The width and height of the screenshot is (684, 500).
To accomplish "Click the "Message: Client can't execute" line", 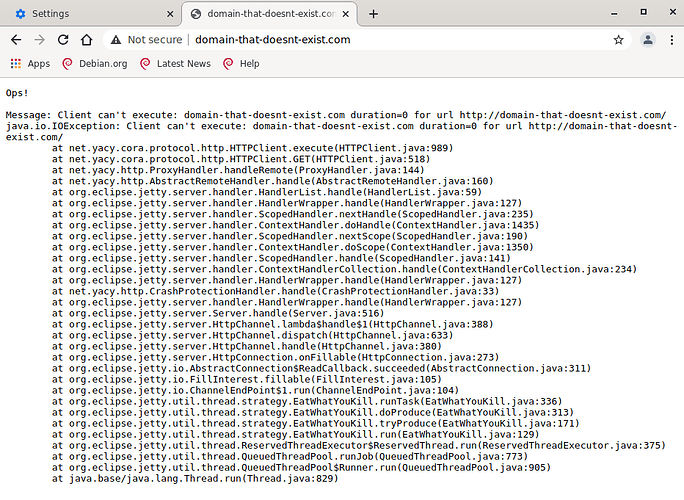I will [336, 115].
